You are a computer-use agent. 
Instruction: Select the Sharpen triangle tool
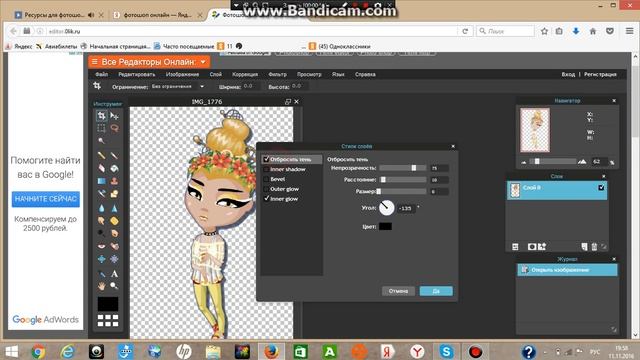(x=114, y=208)
